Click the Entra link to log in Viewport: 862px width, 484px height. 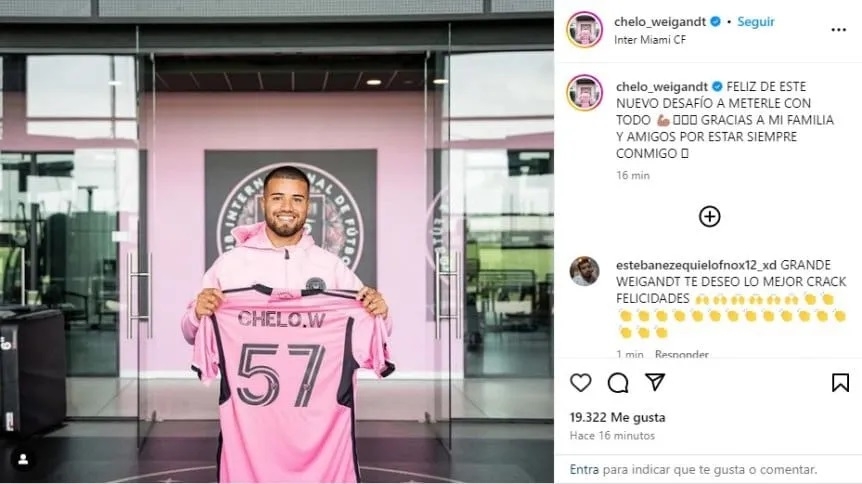pos(584,470)
